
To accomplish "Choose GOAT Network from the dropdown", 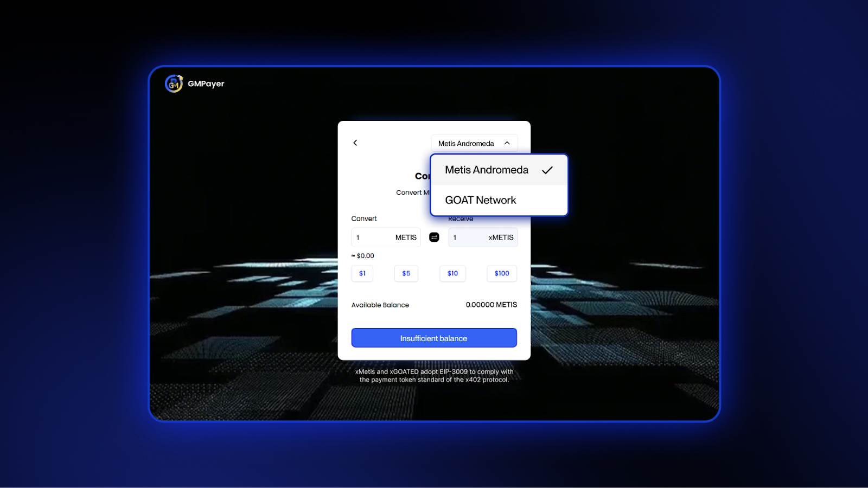I will coord(481,200).
